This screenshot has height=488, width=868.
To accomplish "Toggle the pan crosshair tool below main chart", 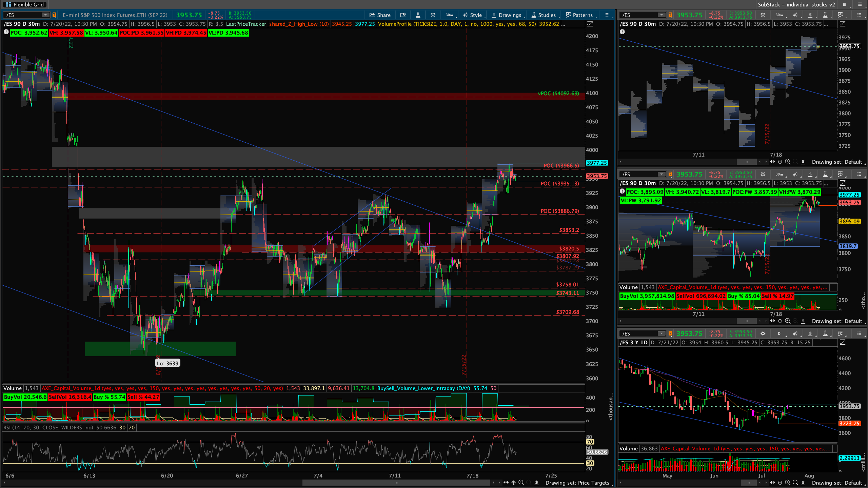I will coord(514,483).
